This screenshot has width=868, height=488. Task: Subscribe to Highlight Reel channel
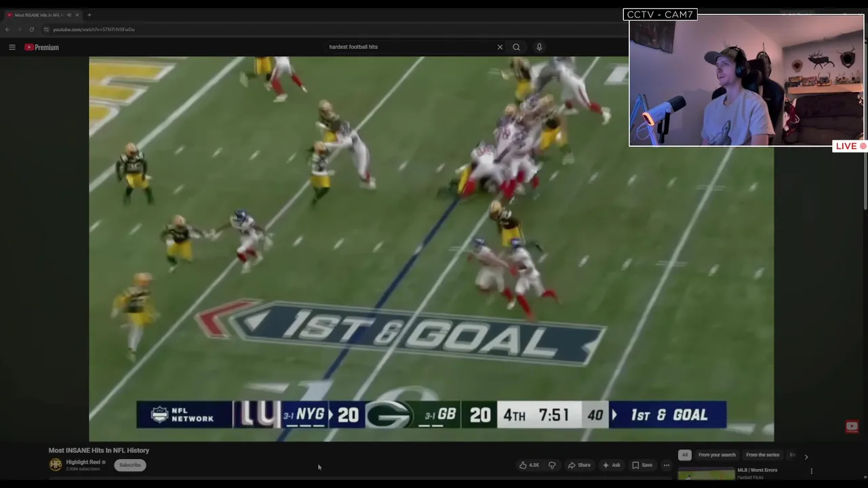click(130, 465)
